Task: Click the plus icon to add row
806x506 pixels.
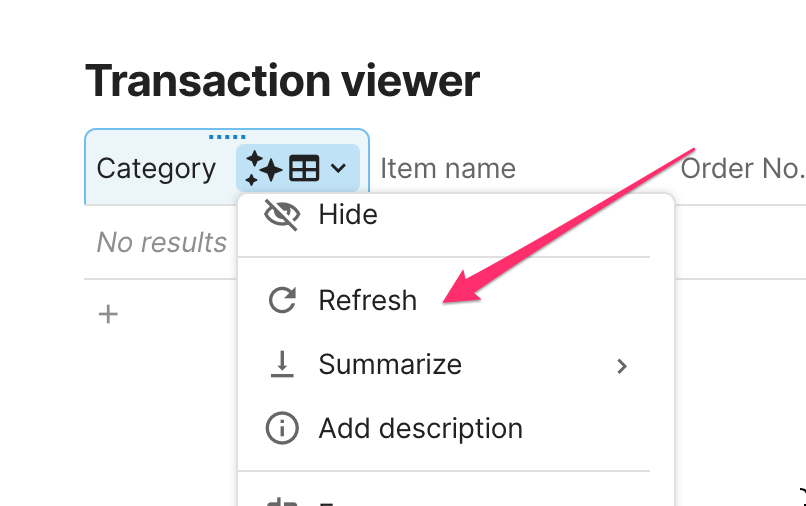Action: coord(108,315)
